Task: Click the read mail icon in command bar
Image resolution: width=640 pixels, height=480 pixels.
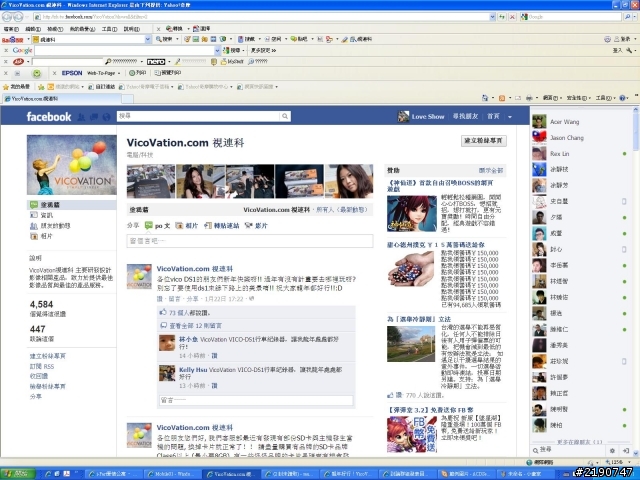Action: (x=518, y=98)
